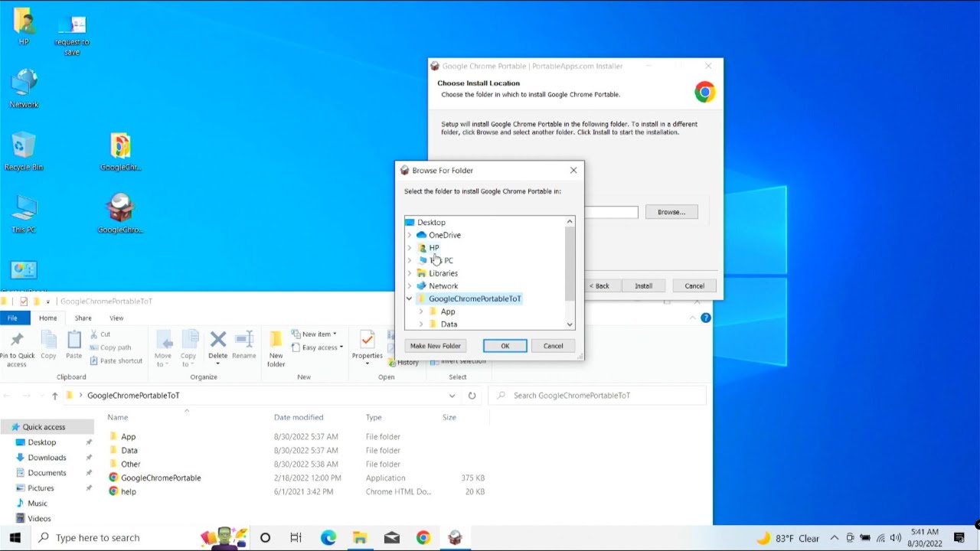This screenshot has height=551, width=980.
Task: Expand OneDrive in the folder tree
Action: tap(410, 235)
